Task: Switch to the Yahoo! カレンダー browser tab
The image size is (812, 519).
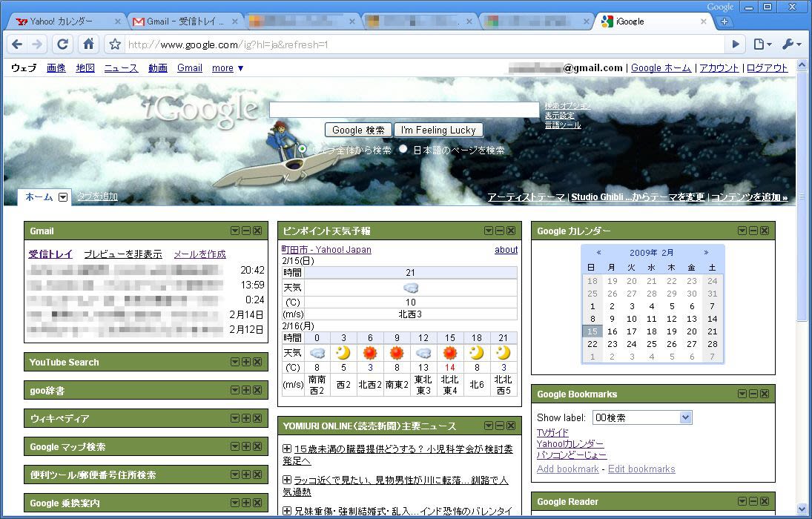Action: [x=66, y=22]
